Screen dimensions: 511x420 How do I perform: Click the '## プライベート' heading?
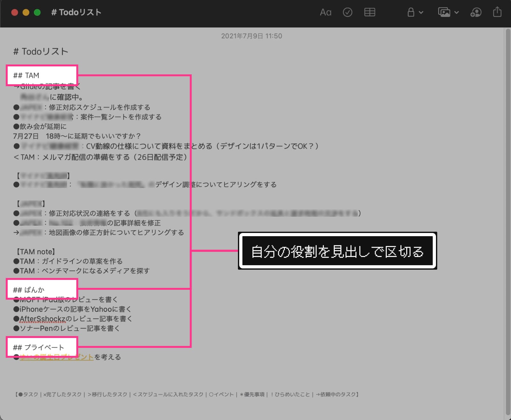tap(38, 347)
